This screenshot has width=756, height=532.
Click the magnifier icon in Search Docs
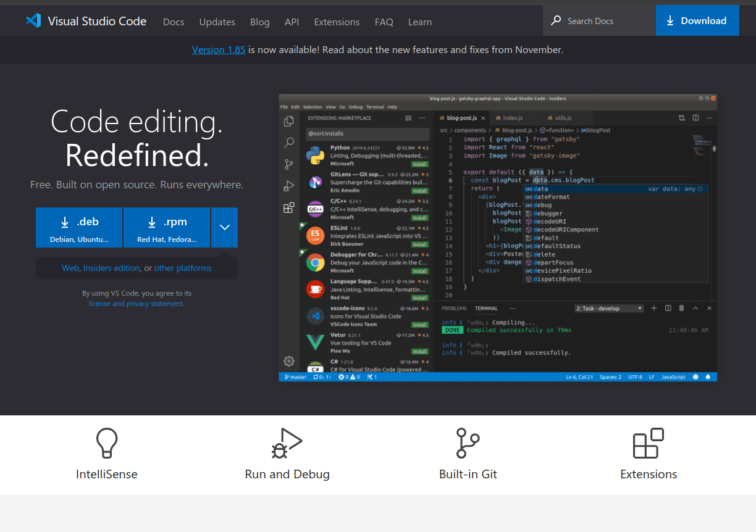point(556,20)
